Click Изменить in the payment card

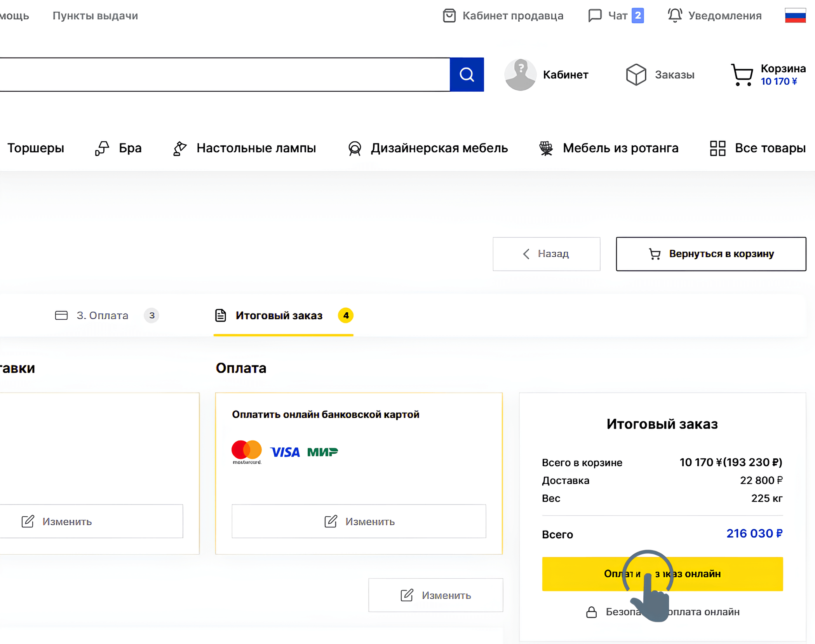(359, 521)
